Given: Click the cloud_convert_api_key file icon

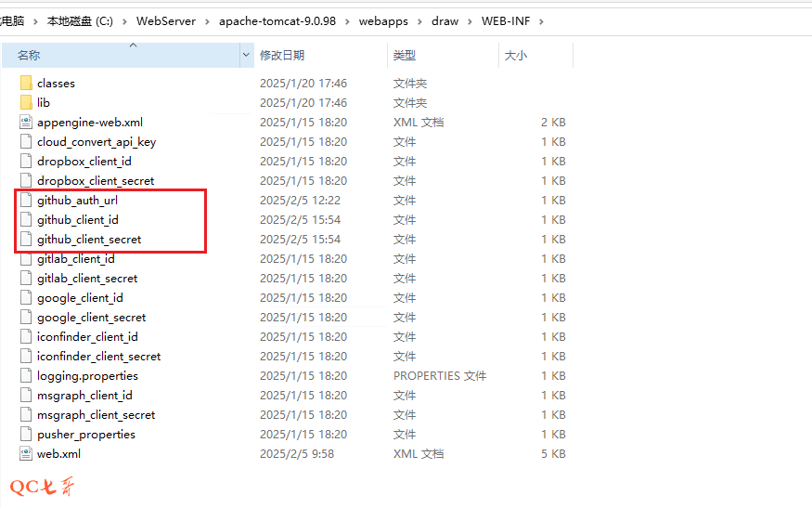Looking at the screenshot, I should pyautogui.click(x=26, y=142).
